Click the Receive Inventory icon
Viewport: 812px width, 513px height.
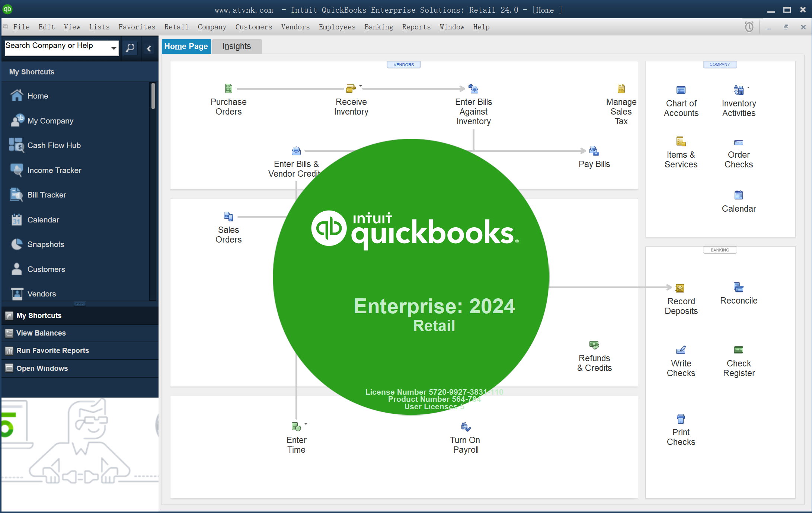pos(351,89)
